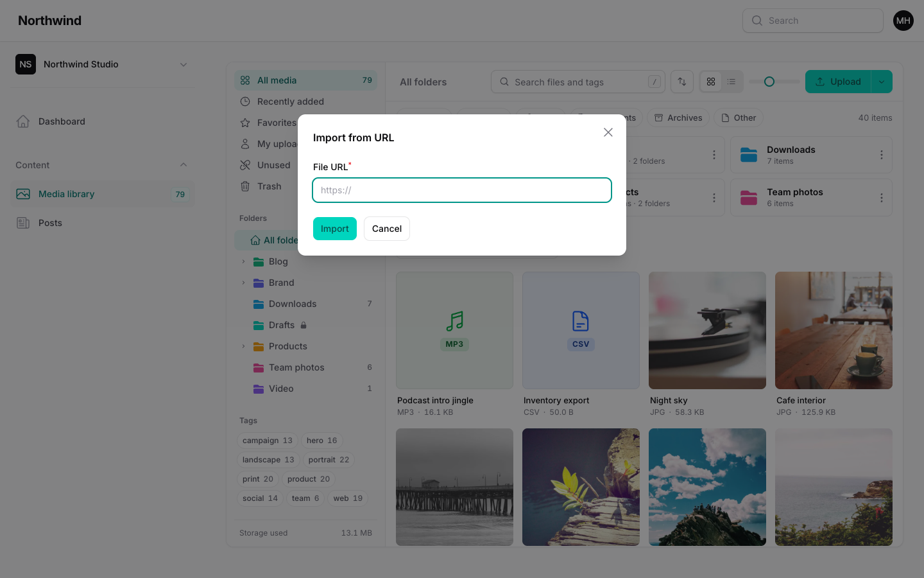This screenshot has height=578, width=924.
Task: Close the Import from URL dialog
Action: point(608,132)
